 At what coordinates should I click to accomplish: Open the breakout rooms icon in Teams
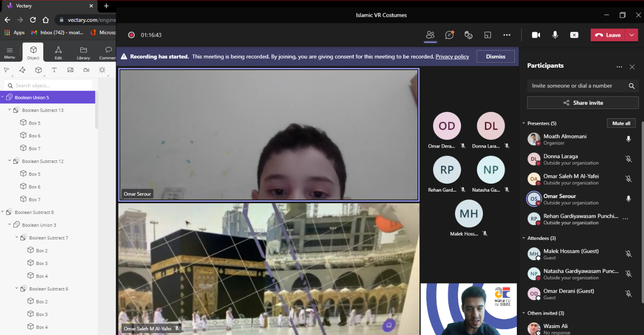[x=488, y=35]
